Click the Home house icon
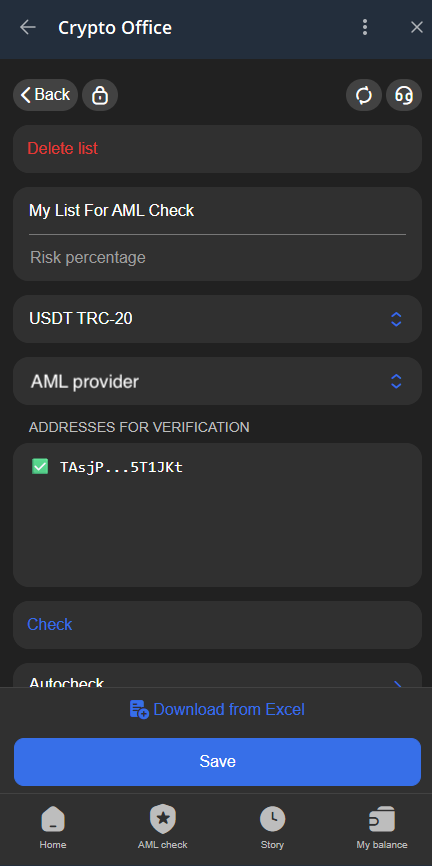Image resolution: width=432 pixels, height=866 pixels. (x=53, y=819)
